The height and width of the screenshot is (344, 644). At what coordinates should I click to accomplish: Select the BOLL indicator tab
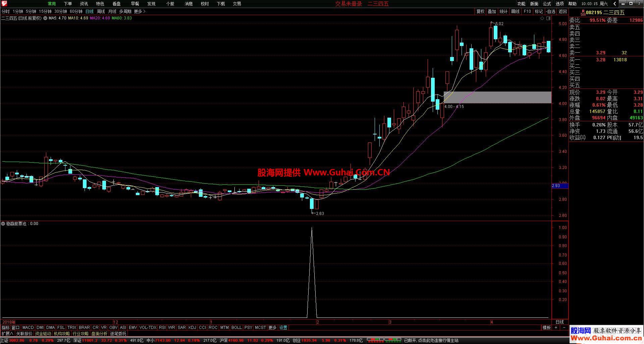pos(236,328)
